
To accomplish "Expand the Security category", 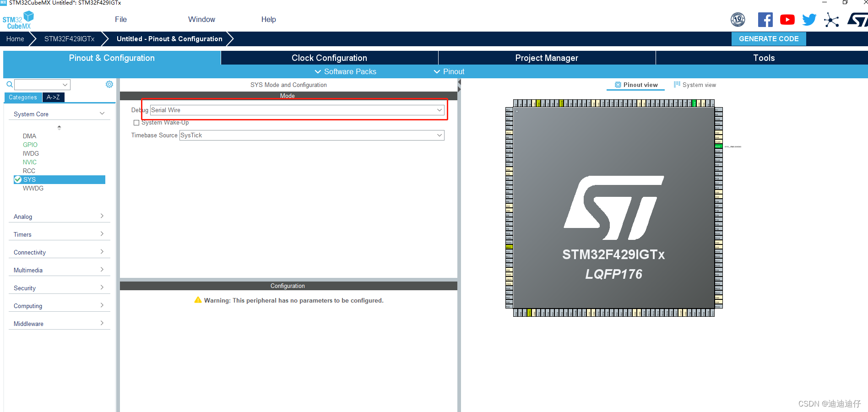I will [59, 288].
